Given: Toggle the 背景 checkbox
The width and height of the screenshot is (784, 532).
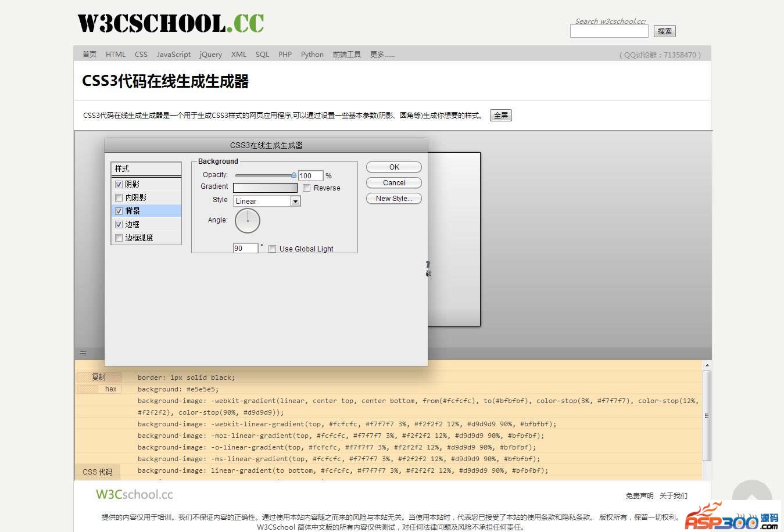Looking at the screenshot, I should pyautogui.click(x=119, y=211).
